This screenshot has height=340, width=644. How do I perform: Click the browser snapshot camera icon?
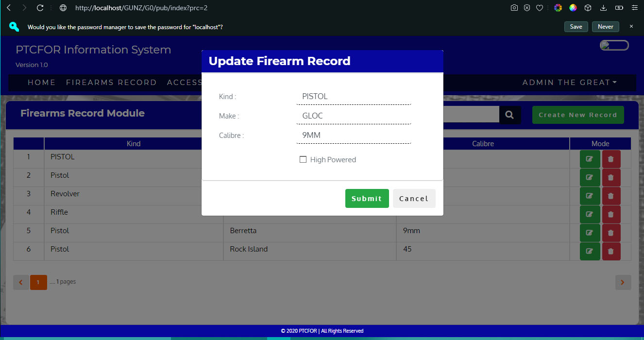click(514, 8)
